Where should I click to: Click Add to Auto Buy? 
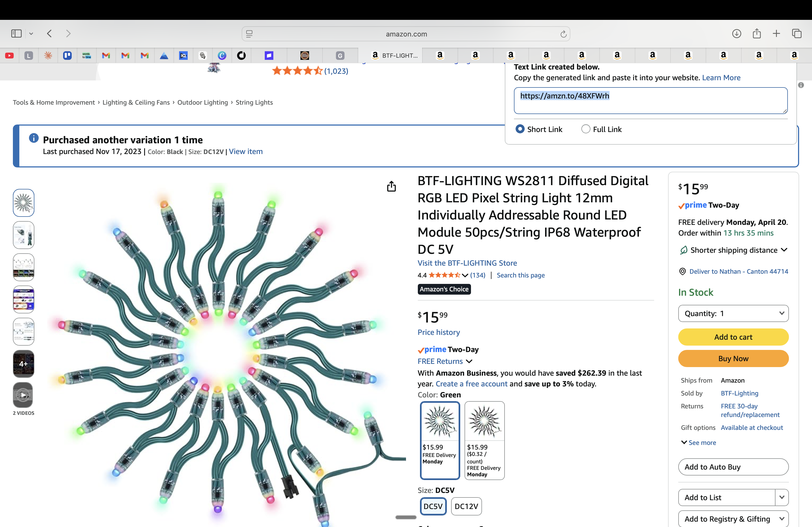click(733, 467)
